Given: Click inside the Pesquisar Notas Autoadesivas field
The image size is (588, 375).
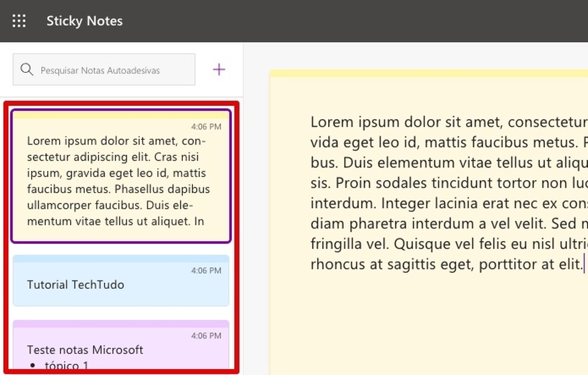Looking at the screenshot, I should coord(108,69).
